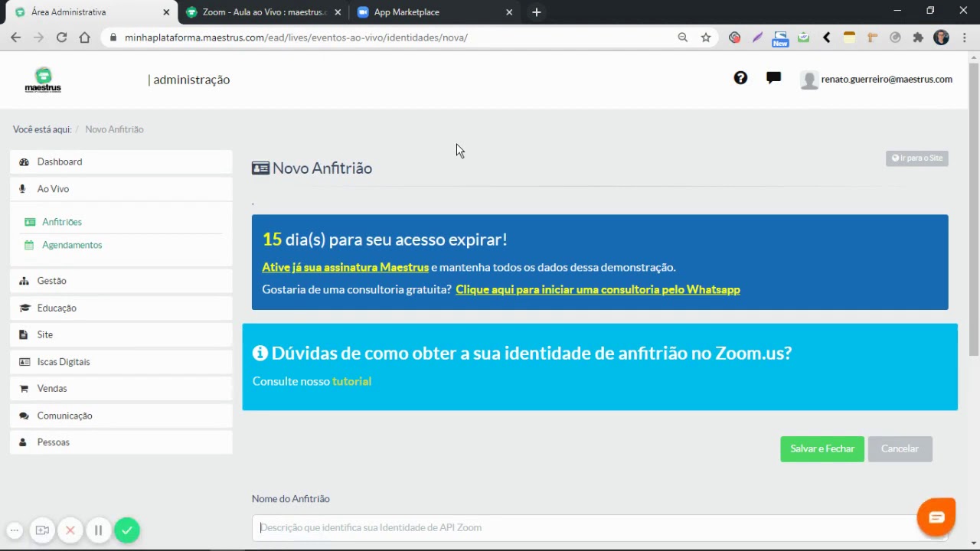Expand the Comunicação sidebar section

coord(121,416)
